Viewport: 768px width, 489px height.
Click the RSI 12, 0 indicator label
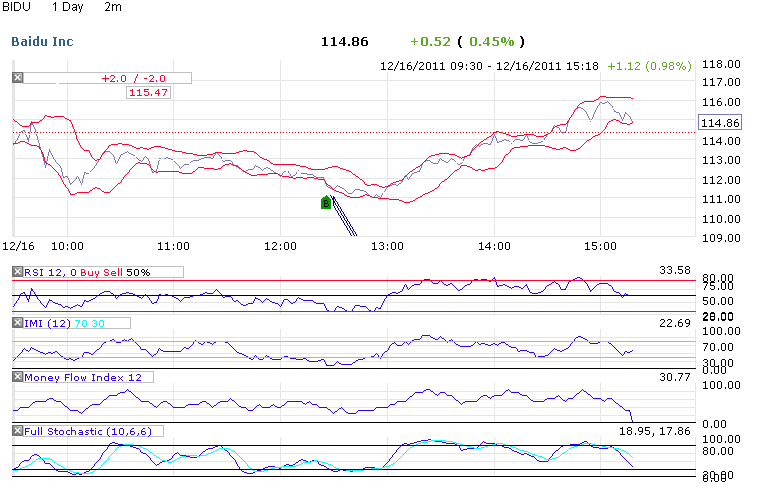(50, 272)
